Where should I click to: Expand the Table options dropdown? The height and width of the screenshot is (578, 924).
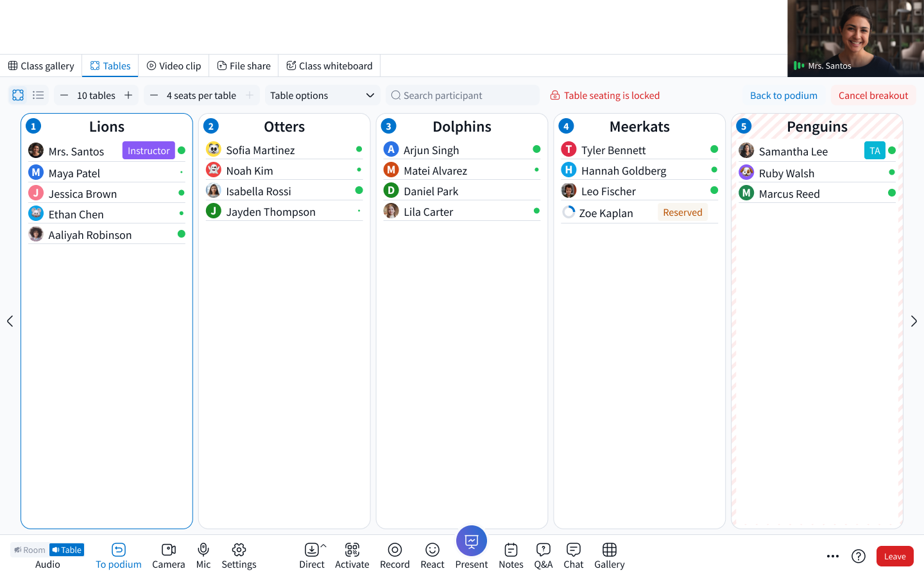pyautogui.click(x=322, y=96)
